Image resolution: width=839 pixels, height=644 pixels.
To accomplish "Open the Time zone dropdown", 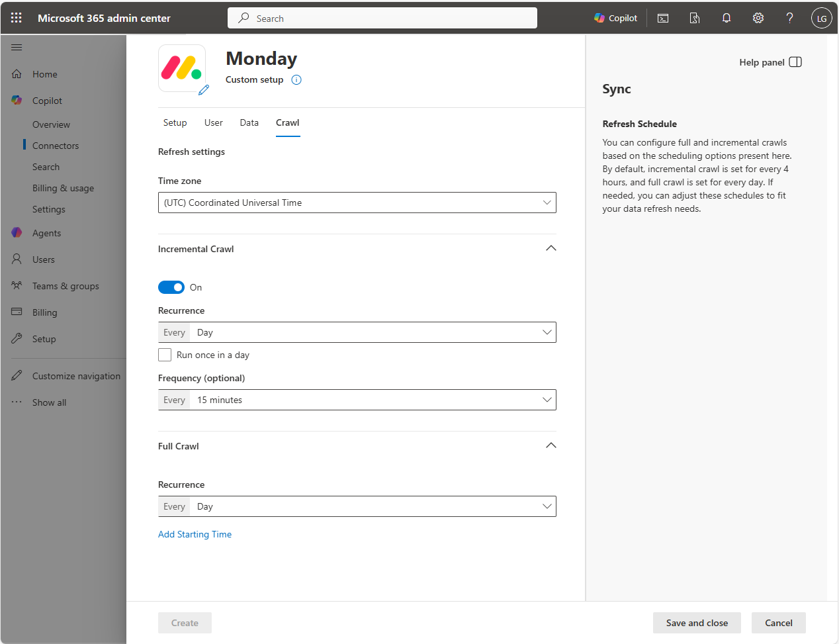I will 357,203.
